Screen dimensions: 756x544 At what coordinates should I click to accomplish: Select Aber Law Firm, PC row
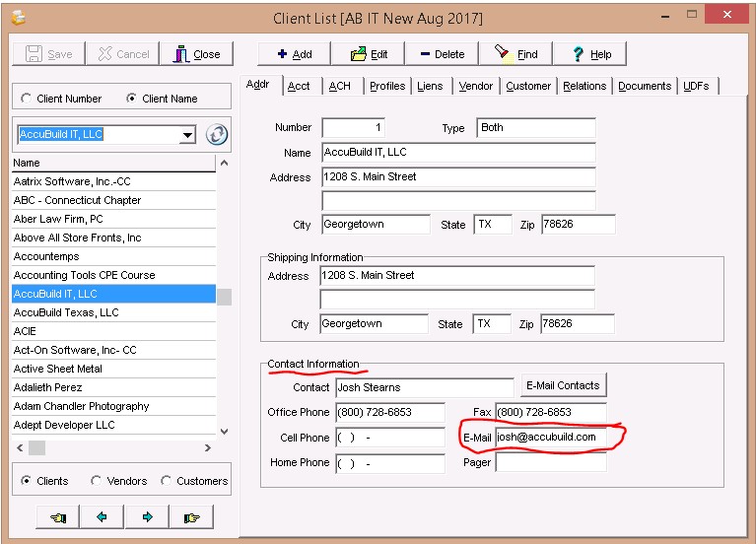pos(113,219)
